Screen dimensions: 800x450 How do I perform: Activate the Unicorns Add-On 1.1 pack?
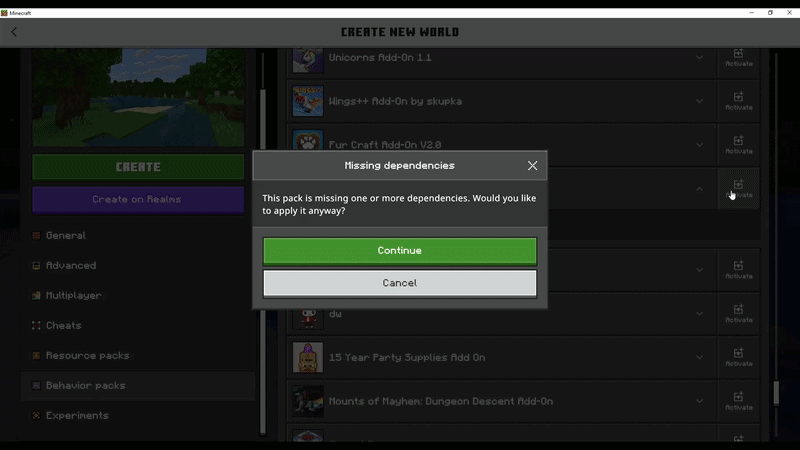[x=738, y=58]
